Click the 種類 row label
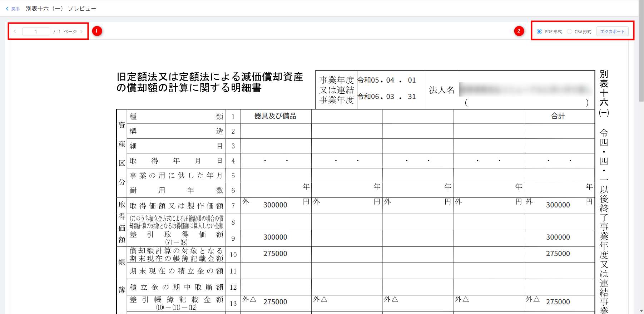Image resolution: width=644 pixels, height=314 pixels. (177, 117)
